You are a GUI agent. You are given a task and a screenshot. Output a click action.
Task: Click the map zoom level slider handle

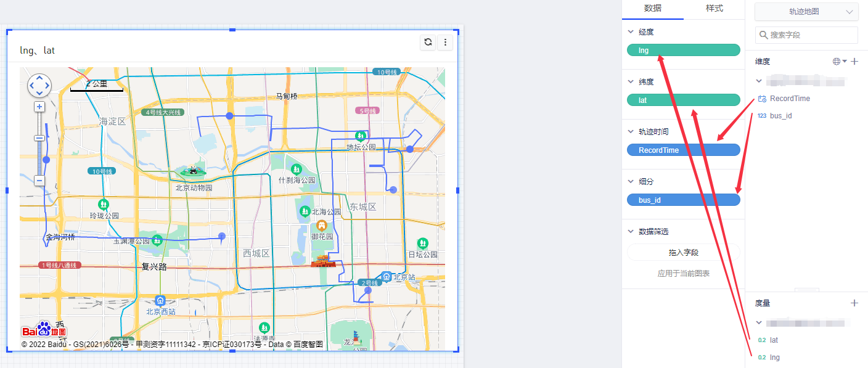46,160
